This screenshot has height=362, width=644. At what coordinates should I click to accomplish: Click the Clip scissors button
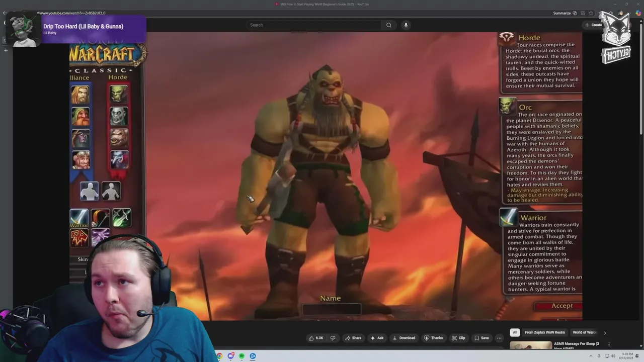click(458, 338)
